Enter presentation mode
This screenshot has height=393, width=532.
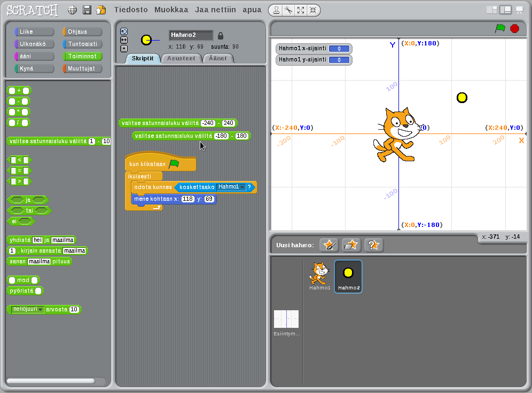[x=519, y=10]
